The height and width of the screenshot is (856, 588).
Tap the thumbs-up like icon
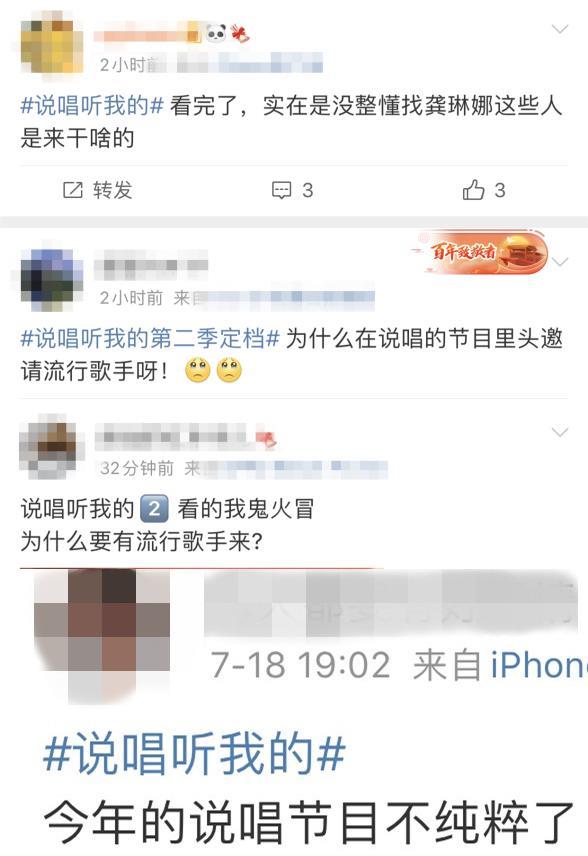pyautogui.click(x=473, y=190)
